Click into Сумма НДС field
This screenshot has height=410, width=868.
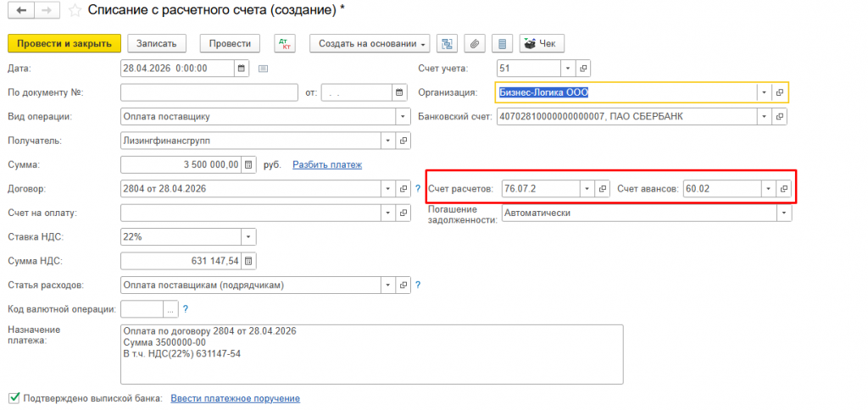click(x=181, y=261)
